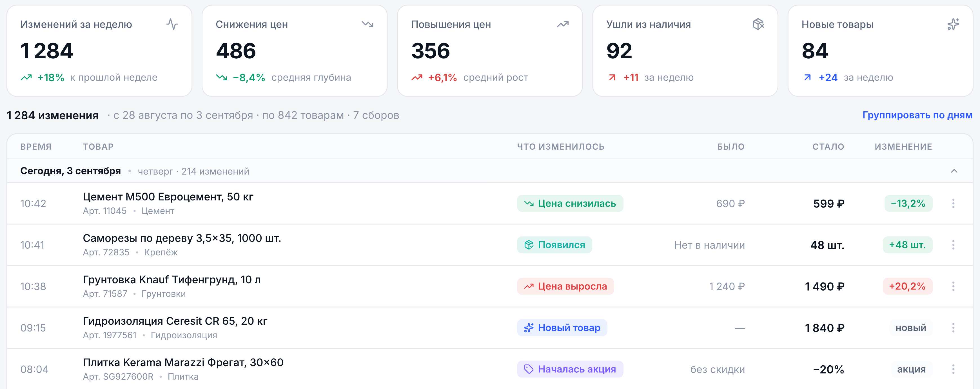Click the +48 шт. change pill

coord(907,245)
